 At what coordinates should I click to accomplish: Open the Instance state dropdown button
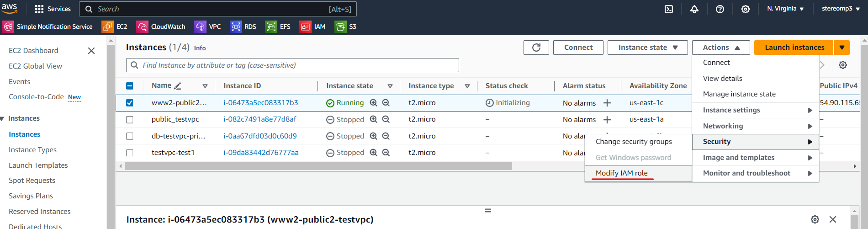click(647, 48)
